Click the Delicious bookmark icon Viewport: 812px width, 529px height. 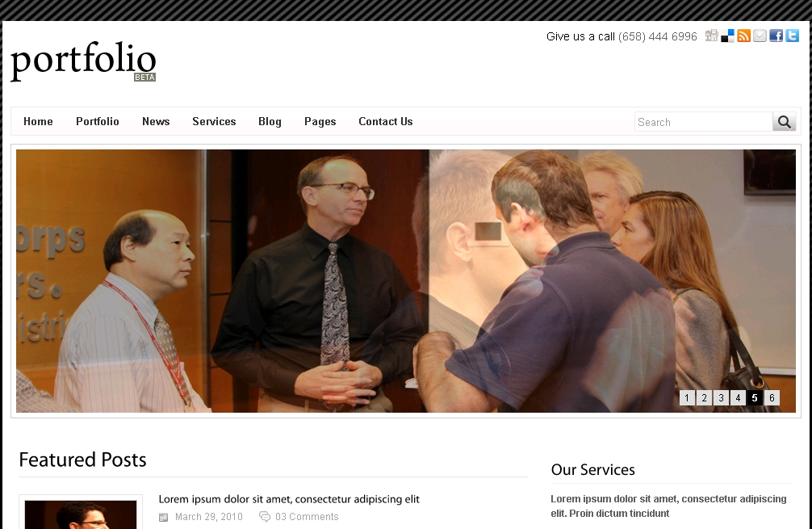pyautogui.click(x=727, y=36)
